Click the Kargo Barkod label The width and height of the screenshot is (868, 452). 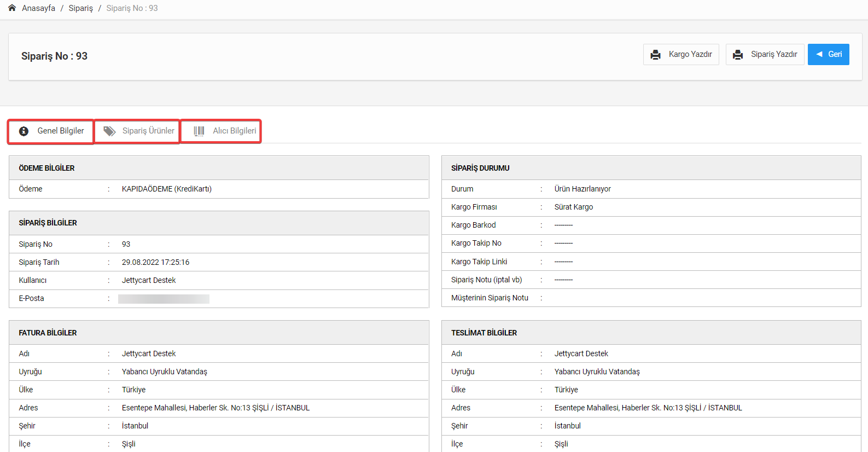pyautogui.click(x=473, y=225)
